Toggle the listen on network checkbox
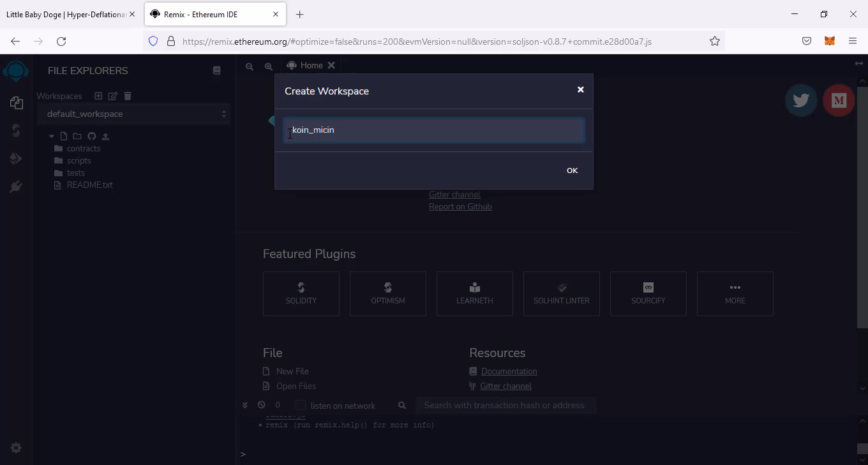 301,406
